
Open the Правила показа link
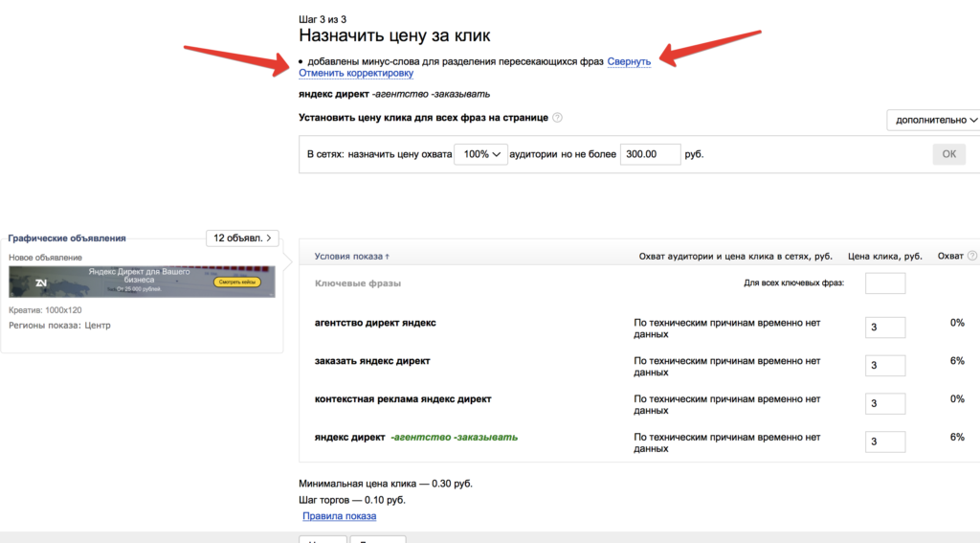(x=340, y=516)
